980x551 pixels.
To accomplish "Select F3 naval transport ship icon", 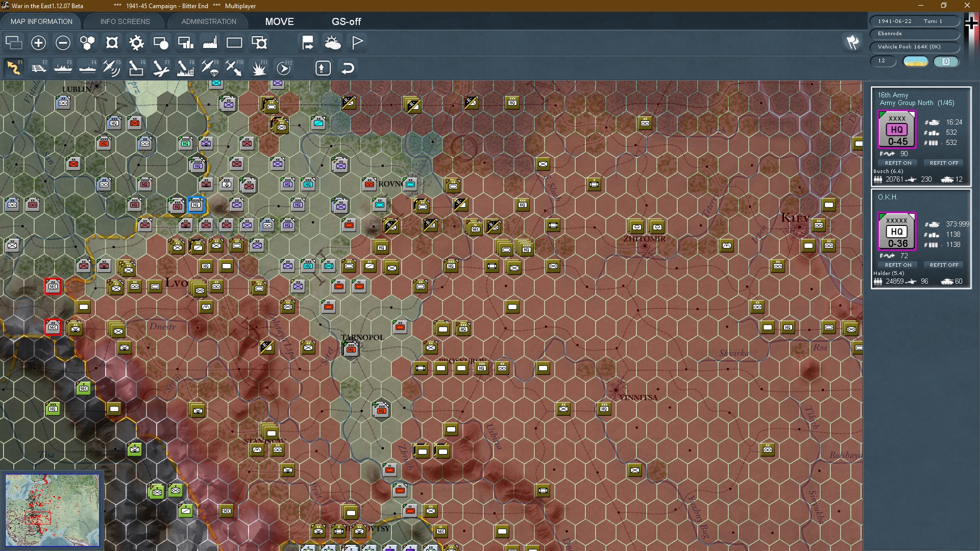I will tap(63, 68).
